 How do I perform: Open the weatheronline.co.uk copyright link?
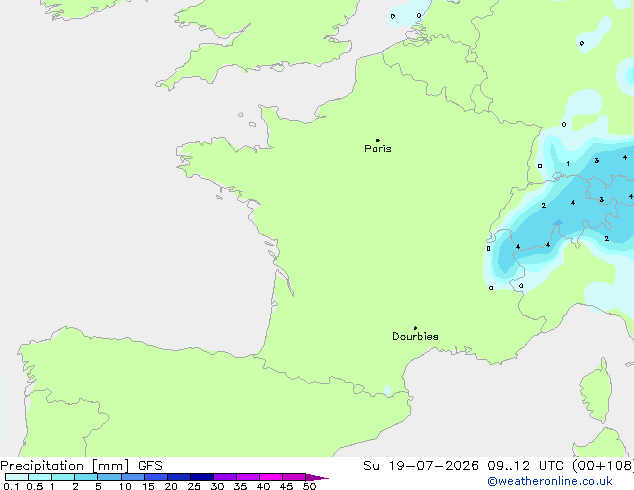(x=550, y=481)
